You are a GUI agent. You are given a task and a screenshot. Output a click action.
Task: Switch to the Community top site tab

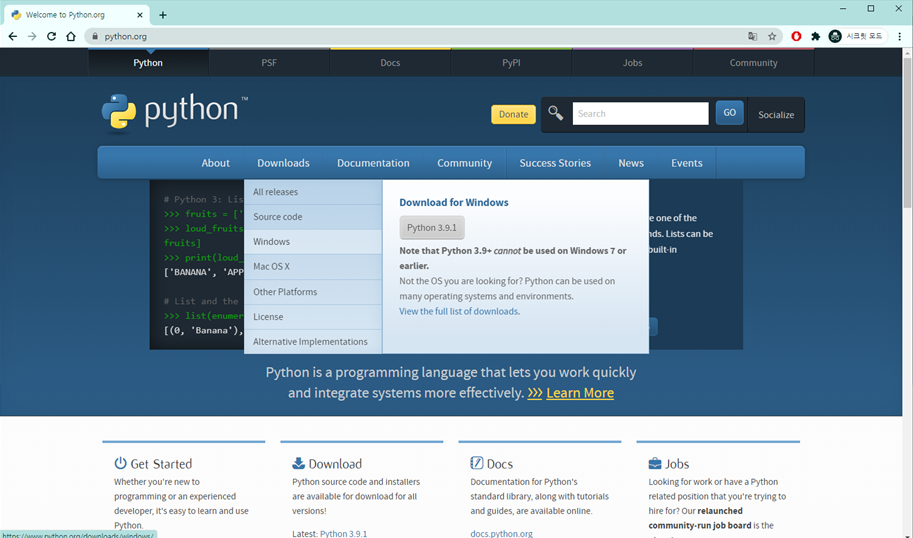(x=753, y=62)
